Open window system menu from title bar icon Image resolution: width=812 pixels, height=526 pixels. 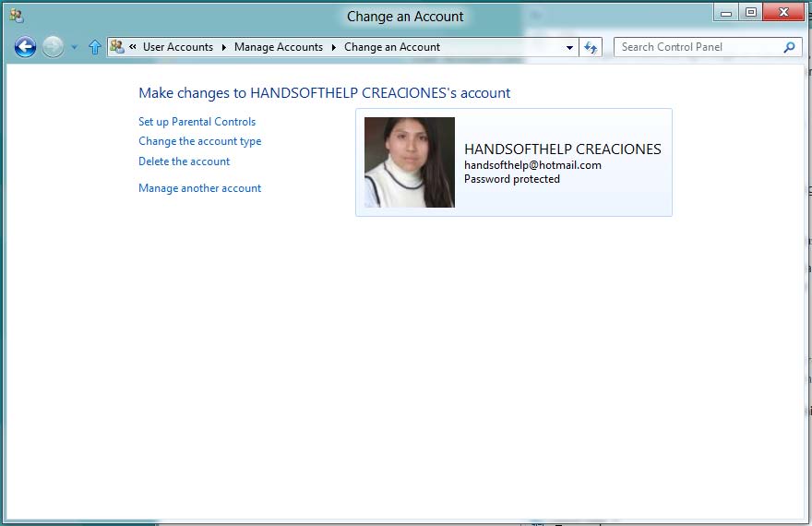(16, 15)
